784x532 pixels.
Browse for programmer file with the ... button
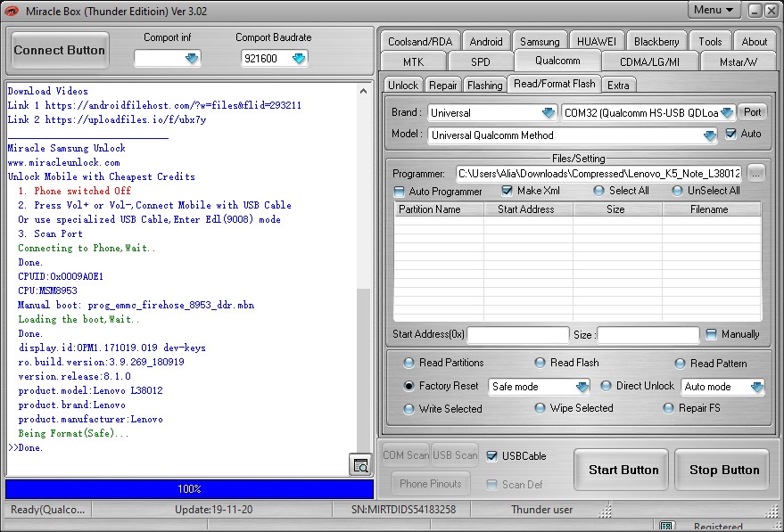[x=755, y=174]
